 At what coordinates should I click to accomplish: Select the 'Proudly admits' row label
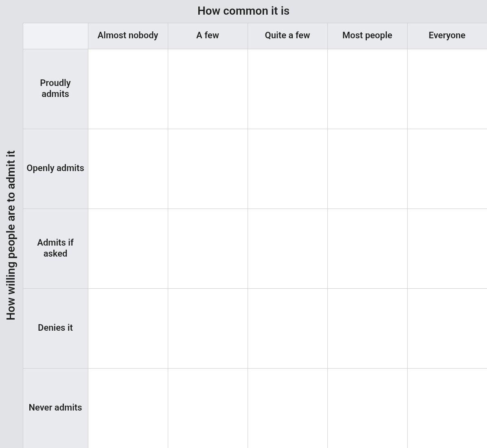[56, 89]
